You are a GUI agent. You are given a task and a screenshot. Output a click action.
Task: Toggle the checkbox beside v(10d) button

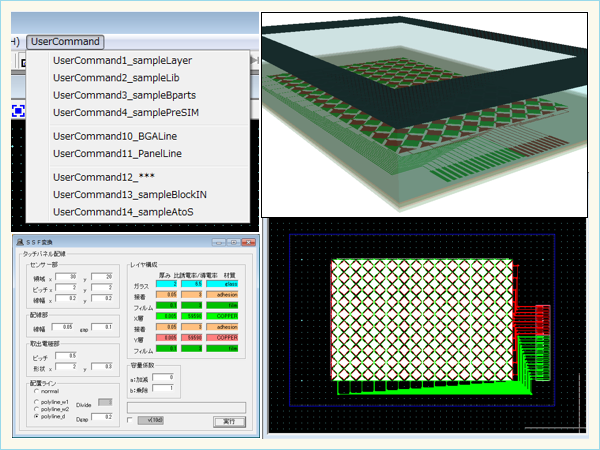[130, 421]
